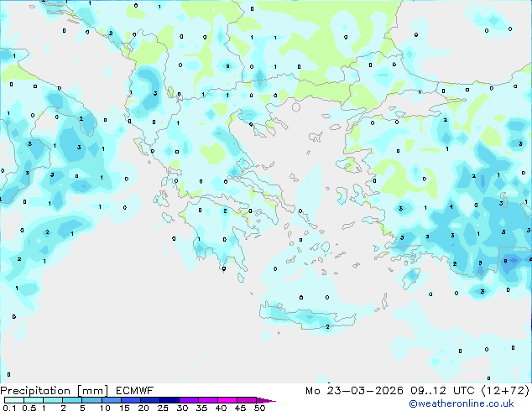This screenshot has height=411, width=532.
Task: Click the legend label "10"
Action: (105, 408)
